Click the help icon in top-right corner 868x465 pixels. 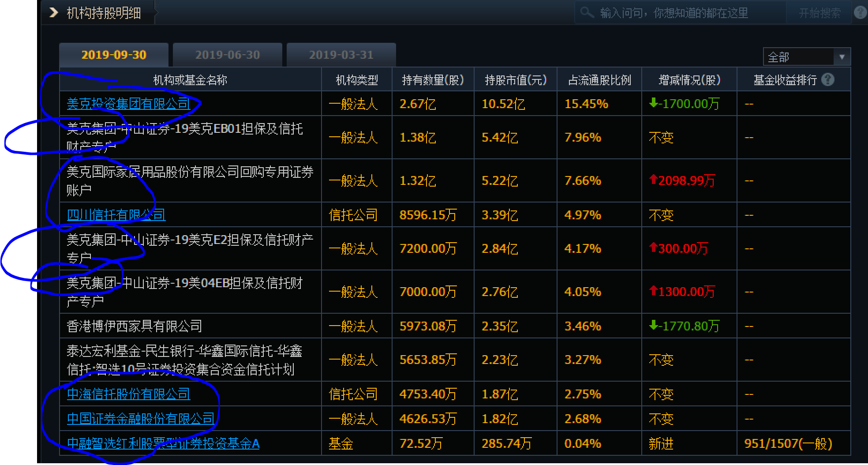pos(860,12)
